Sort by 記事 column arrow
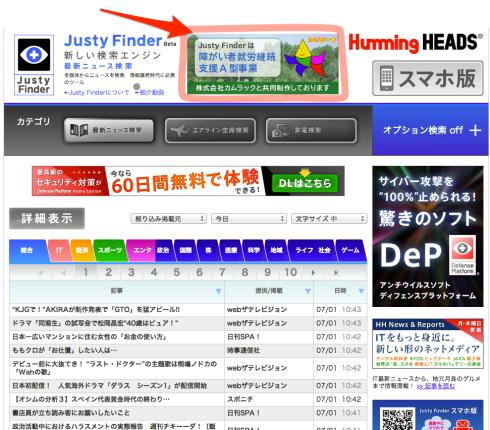The image size is (490, 430). [218, 291]
